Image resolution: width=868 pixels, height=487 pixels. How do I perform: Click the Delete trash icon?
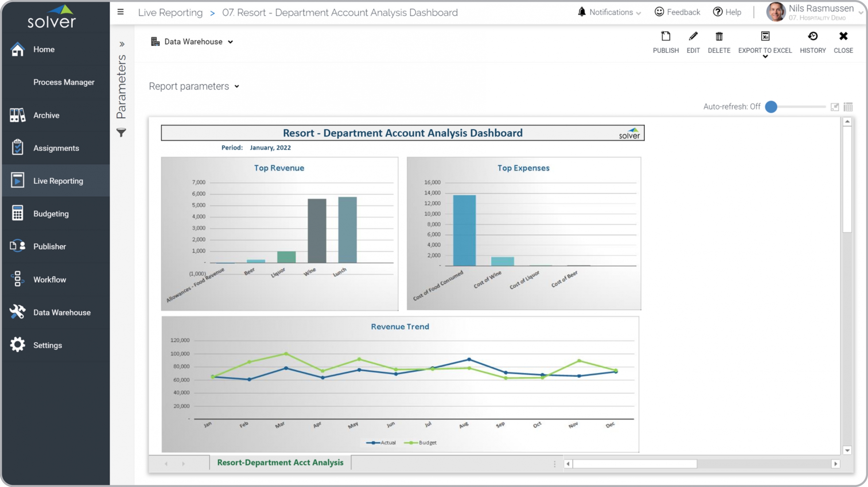[x=719, y=37]
